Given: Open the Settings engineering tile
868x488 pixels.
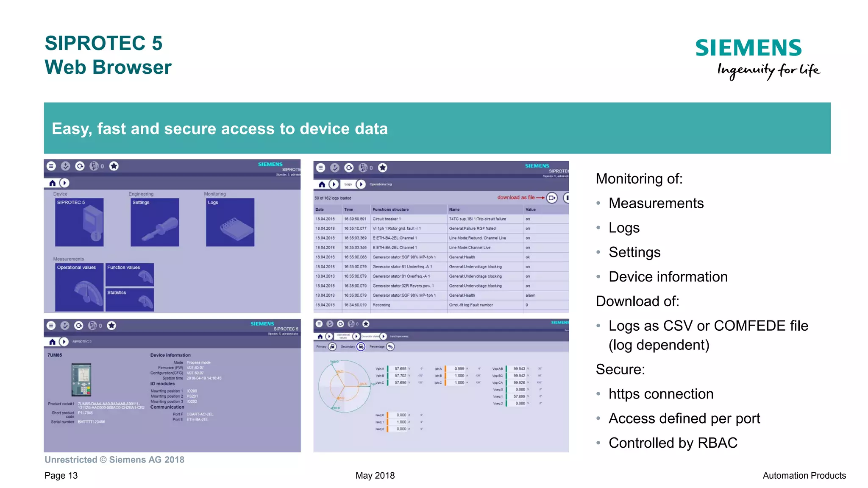Looking at the screenshot, I should pos(155,222).
